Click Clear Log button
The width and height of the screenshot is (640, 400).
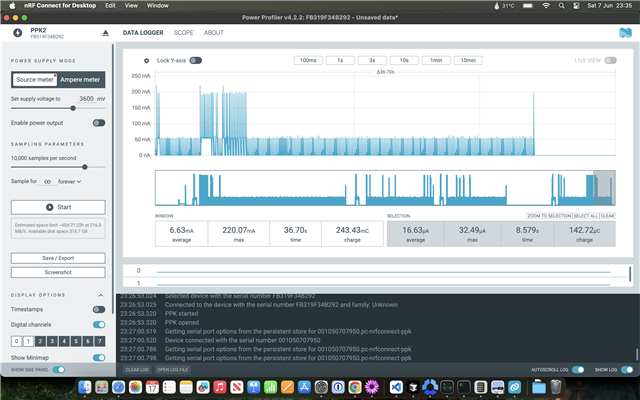[137, 370]
